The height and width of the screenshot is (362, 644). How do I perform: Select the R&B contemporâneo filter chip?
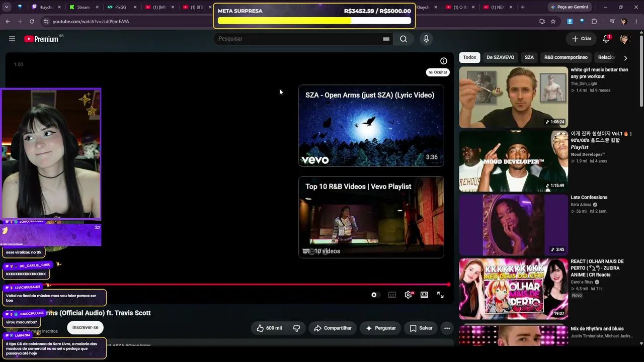pos(566,57)
